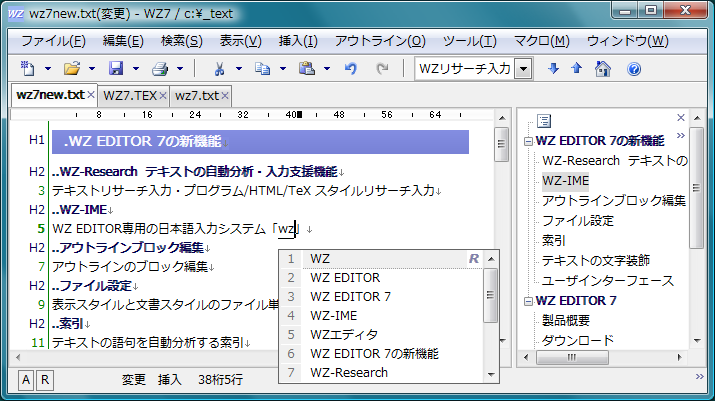715x401 pixels.
Task: Click the Redo arrow icon
Action: [x=382, y=69]
